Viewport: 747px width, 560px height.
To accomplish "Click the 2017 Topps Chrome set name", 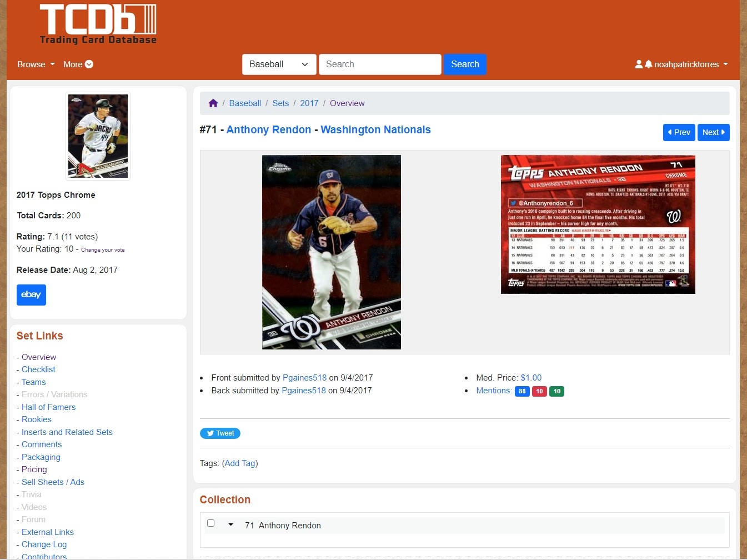I will click(x=56, y=195).
